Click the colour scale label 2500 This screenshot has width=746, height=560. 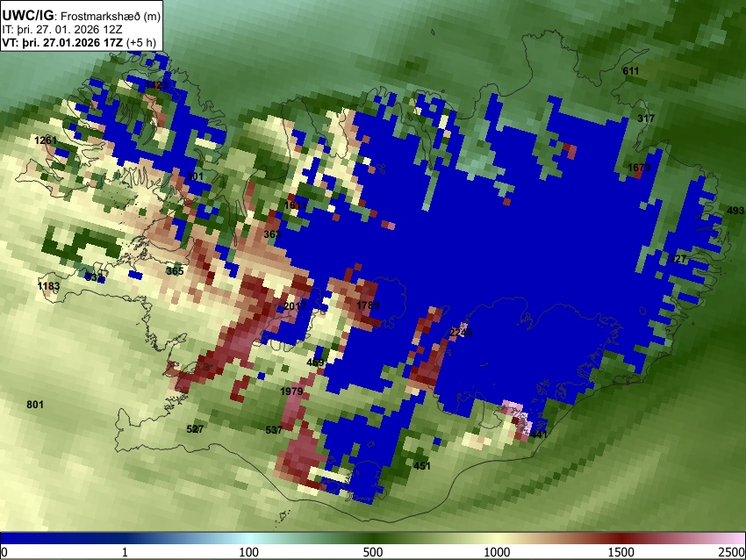[x=732, y=552]
